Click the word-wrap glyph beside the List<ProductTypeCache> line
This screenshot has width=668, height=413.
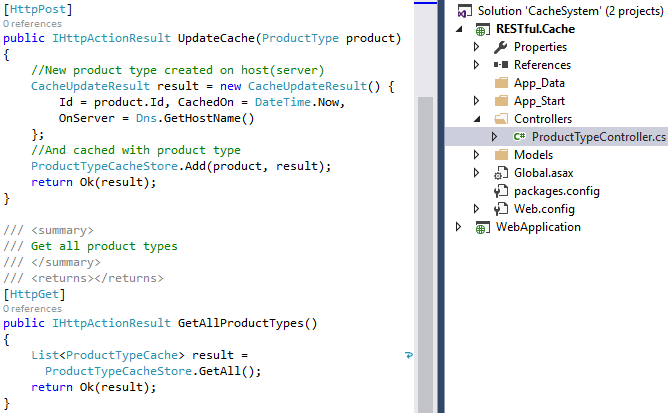[409, 355]
